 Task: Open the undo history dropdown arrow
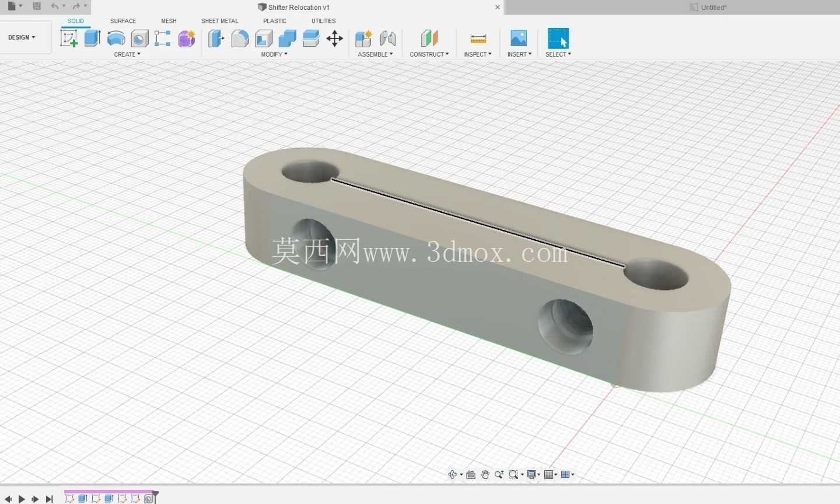pyautogui.click(x=64, y=6)
